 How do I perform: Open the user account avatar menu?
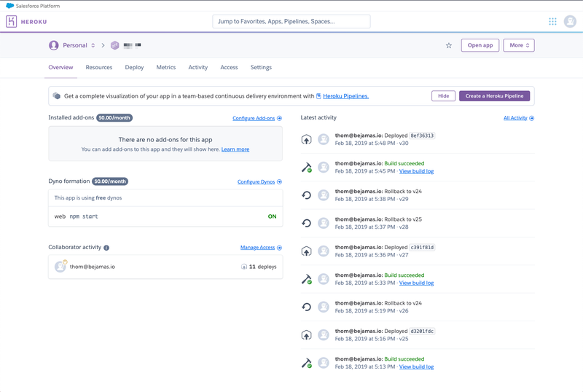click(570, 22)
